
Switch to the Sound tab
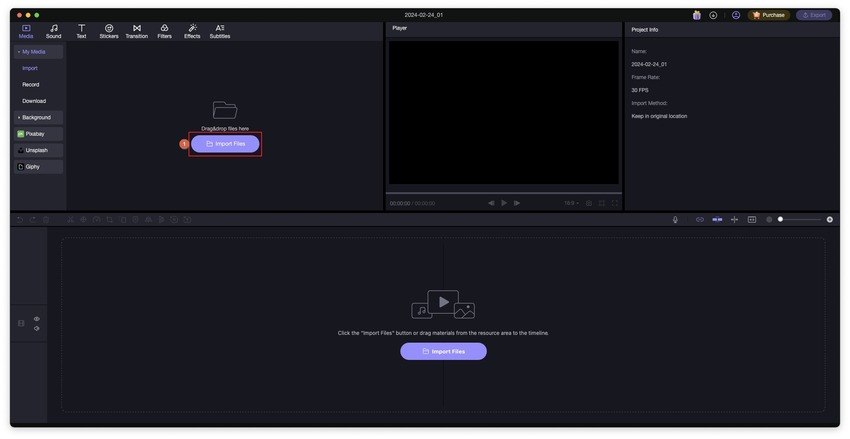pos(53,31)
